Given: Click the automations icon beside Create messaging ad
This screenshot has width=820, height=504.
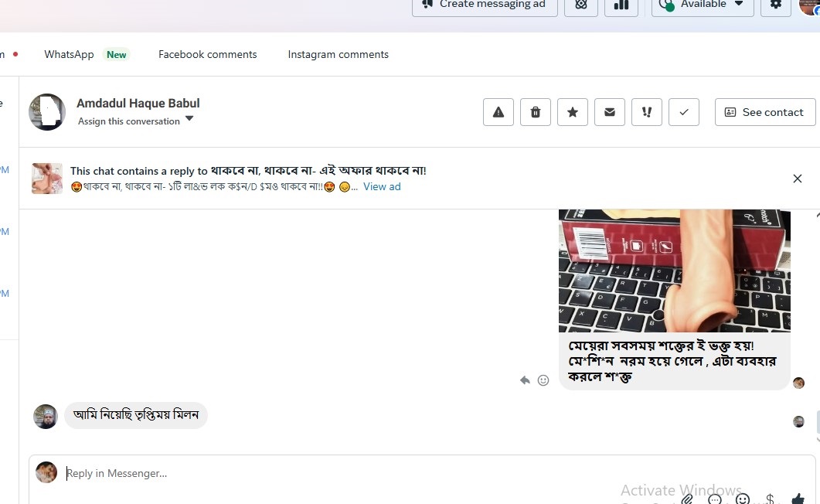Looking at the screenshot, I should (x=581, y=5).
